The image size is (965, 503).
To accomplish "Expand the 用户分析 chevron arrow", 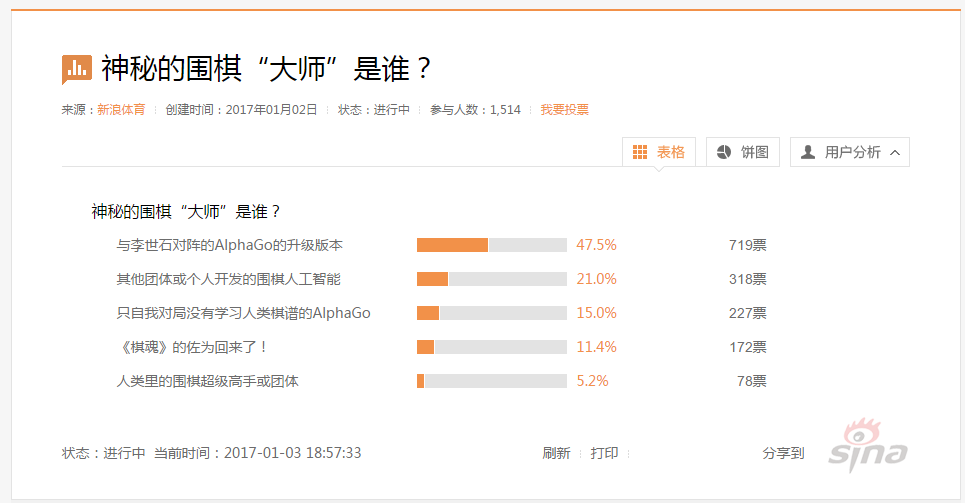I will (895, 153).
